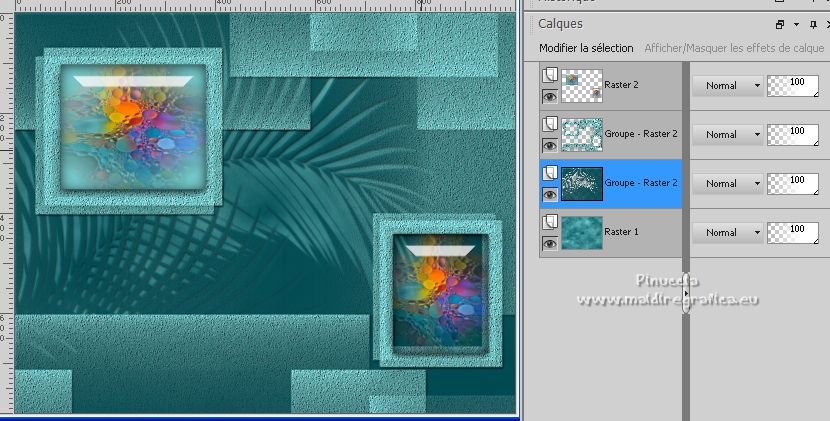Open blend mode dropdown for Raster 1 layer

tap(728, 232)
